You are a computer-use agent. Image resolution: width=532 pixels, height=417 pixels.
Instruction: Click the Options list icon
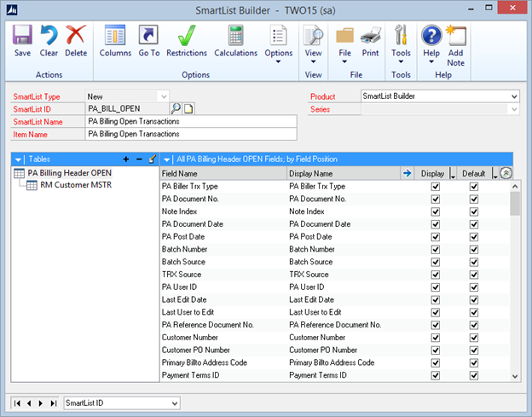point(278,35)
